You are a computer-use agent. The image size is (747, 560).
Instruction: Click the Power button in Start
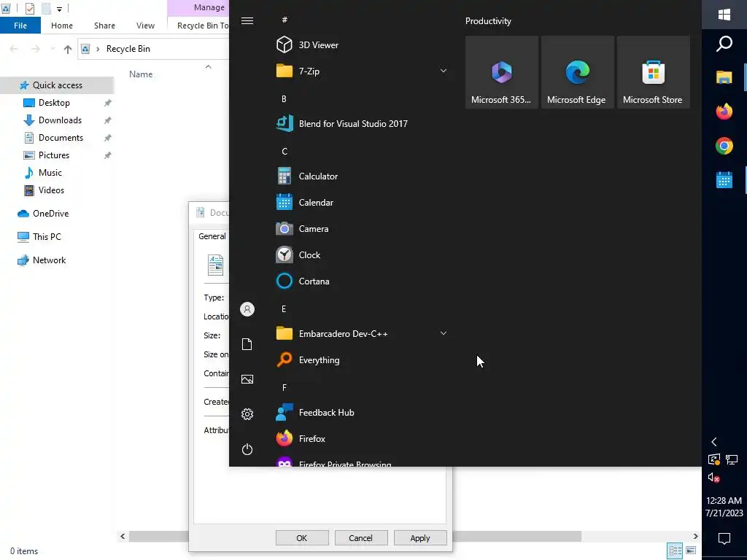247,449
